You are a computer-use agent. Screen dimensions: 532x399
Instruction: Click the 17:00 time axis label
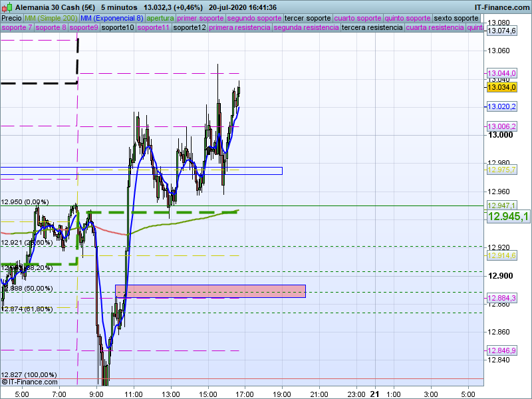pyautogui.click(x=245, y=394)
